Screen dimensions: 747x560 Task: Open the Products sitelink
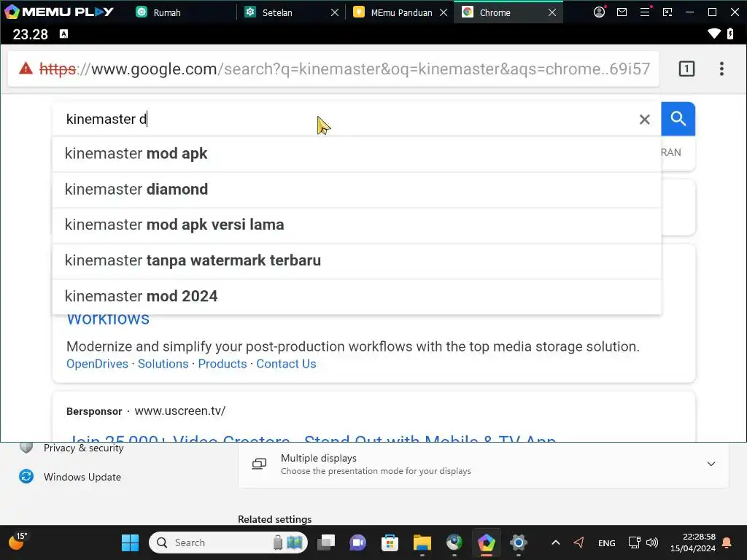pos(222,364)
